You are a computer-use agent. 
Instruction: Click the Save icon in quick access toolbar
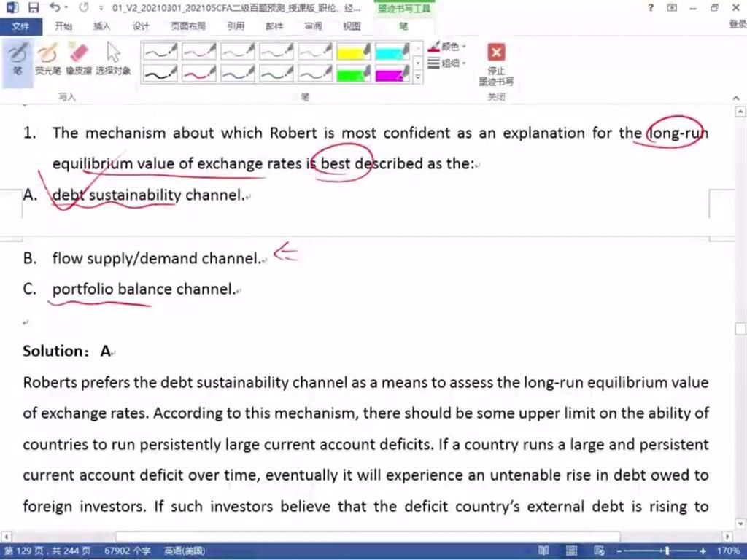[x=34, y=7]
